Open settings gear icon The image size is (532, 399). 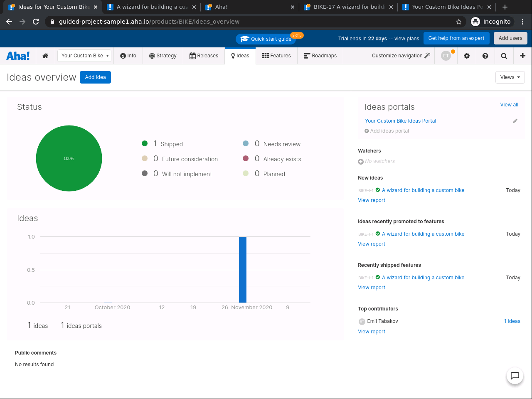[467, 56]
